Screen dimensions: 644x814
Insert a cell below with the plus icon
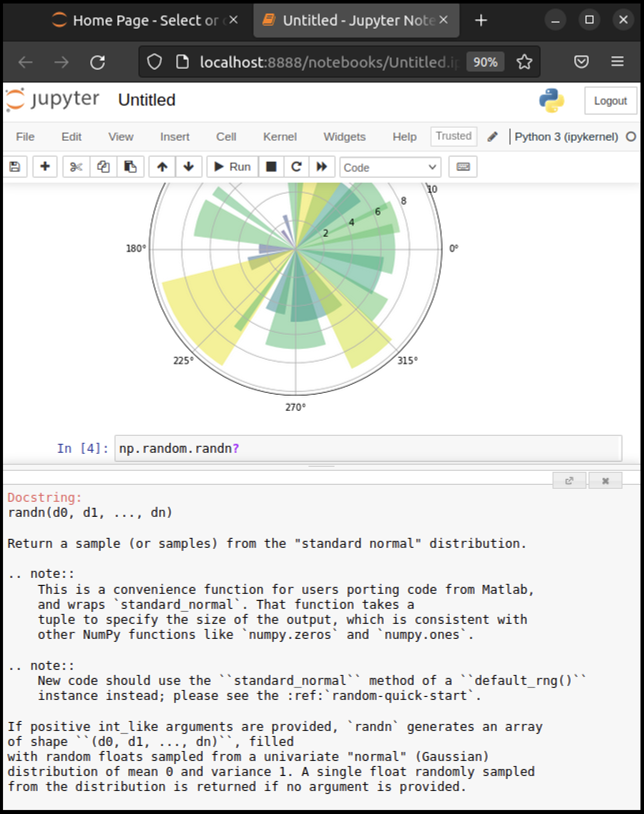[x=45, y=167]
